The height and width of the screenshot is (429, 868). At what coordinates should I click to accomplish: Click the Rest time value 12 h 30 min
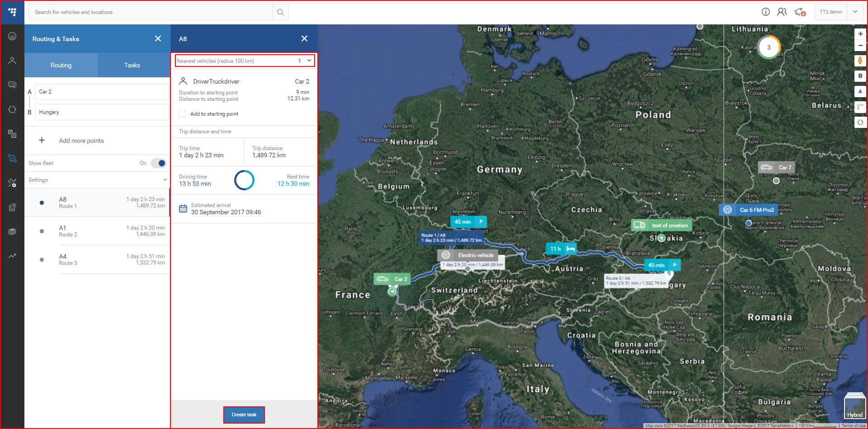[293, 184]
